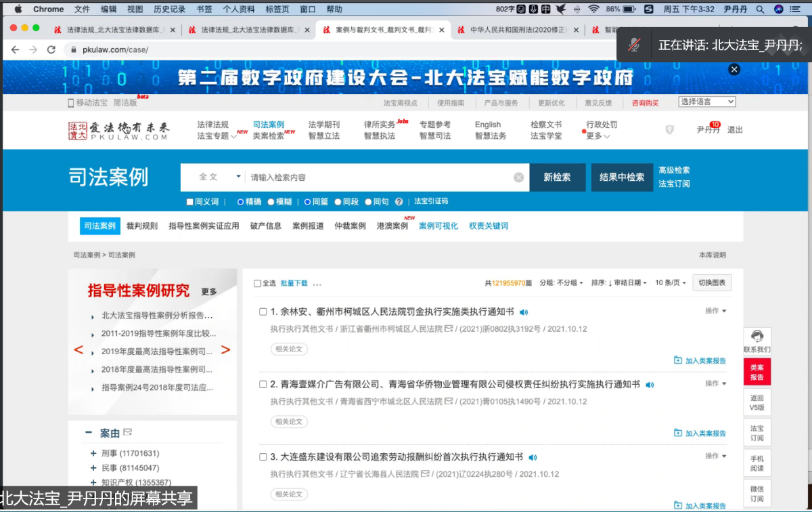Open the 中华人民共和国刑法(2020修正) browser tab

point(518,30)
